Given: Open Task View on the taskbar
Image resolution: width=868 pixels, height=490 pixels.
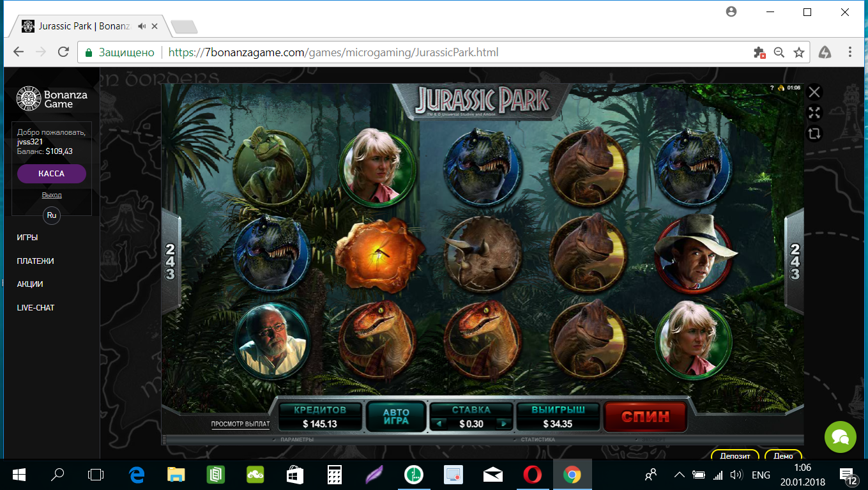Looking at the screenshot, I should point(96,475).
